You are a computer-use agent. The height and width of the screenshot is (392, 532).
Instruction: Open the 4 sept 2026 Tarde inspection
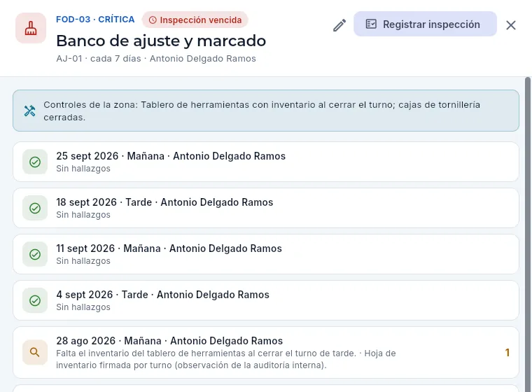[266, 300]
